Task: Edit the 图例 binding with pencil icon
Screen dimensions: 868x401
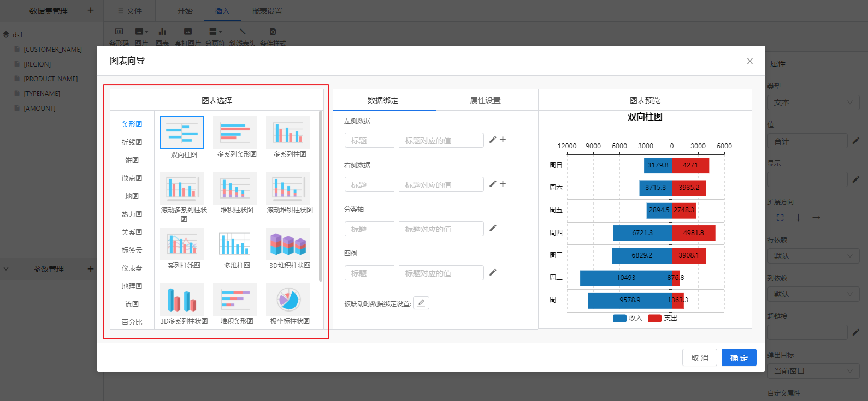Action: click(493, 272)
